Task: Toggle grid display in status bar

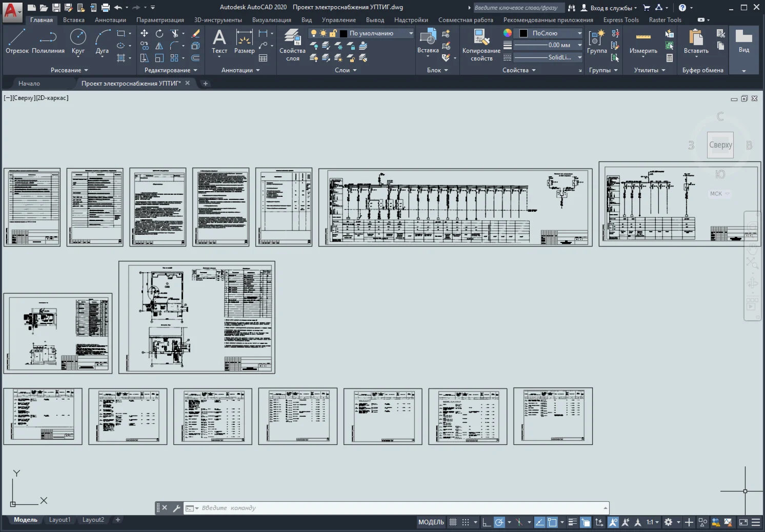Action: click(x=453, y=522)
